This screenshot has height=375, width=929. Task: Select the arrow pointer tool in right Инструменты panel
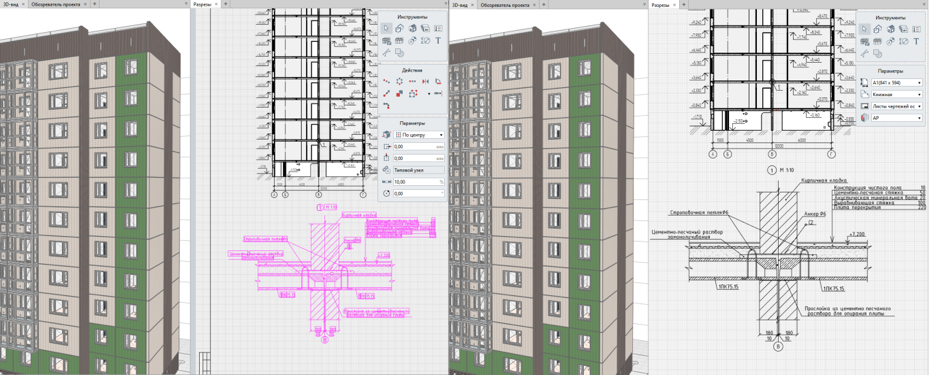click(864, 29)
